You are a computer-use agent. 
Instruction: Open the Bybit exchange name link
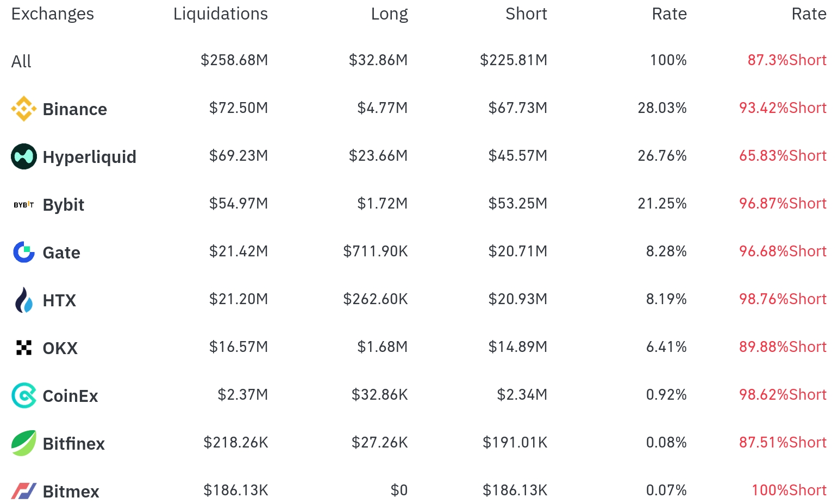(x=64, y=205)
